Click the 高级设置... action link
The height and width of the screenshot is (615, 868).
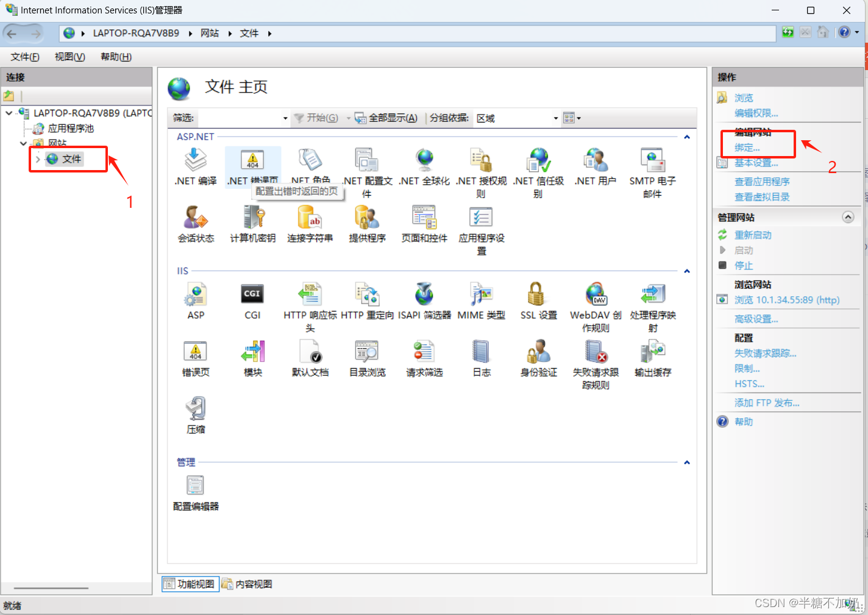(x=756, y=319)
